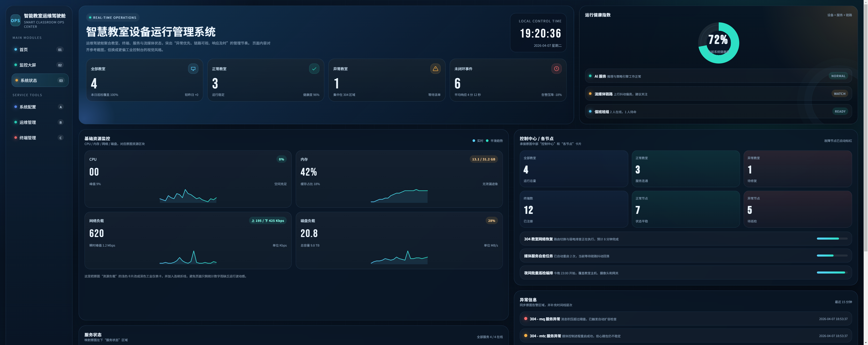Toggle 实时 legend in resource monitor
The width and height of the screenshot is (868, 345).
478,141
